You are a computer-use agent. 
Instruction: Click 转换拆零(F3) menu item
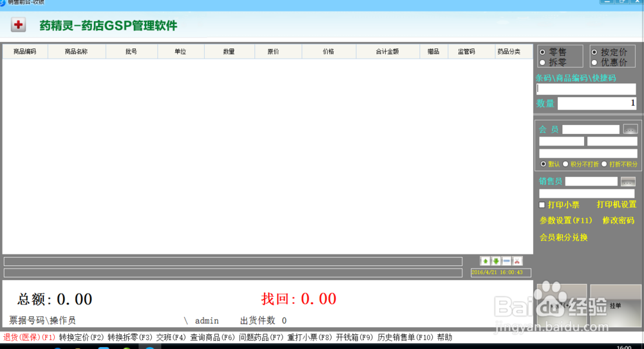click(x=130, y=337)
